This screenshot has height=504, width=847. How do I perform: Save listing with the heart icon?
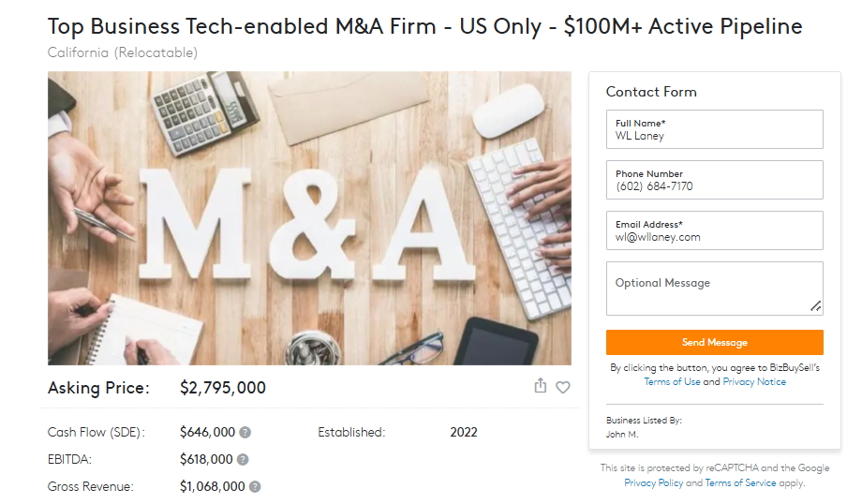point(563,387)
